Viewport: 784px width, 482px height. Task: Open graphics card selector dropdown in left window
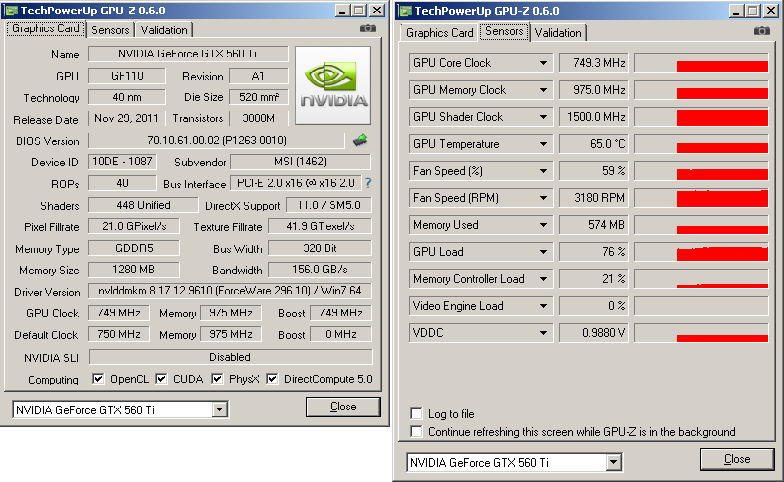[x=219, y=410]
